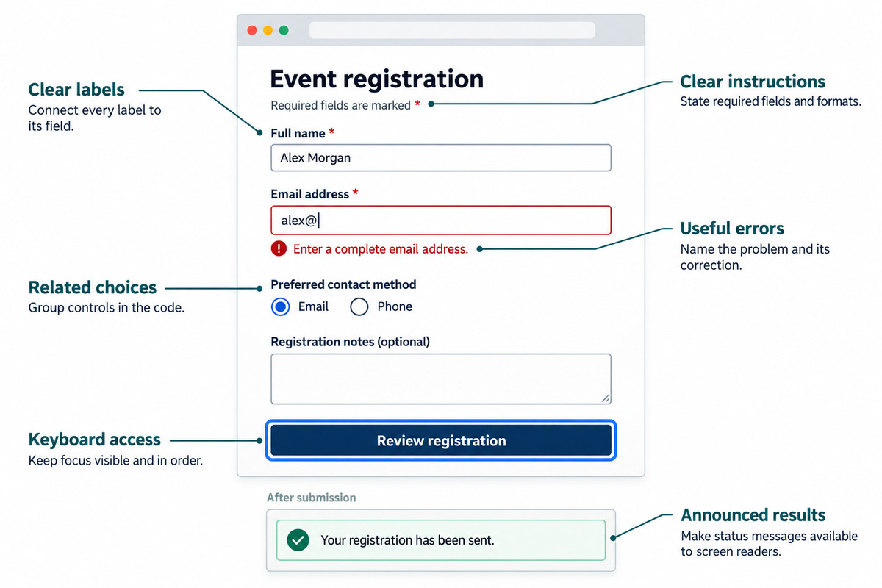Click the 'Preferred contact method' label
This screenshot has width=882, height=588.
343,284
